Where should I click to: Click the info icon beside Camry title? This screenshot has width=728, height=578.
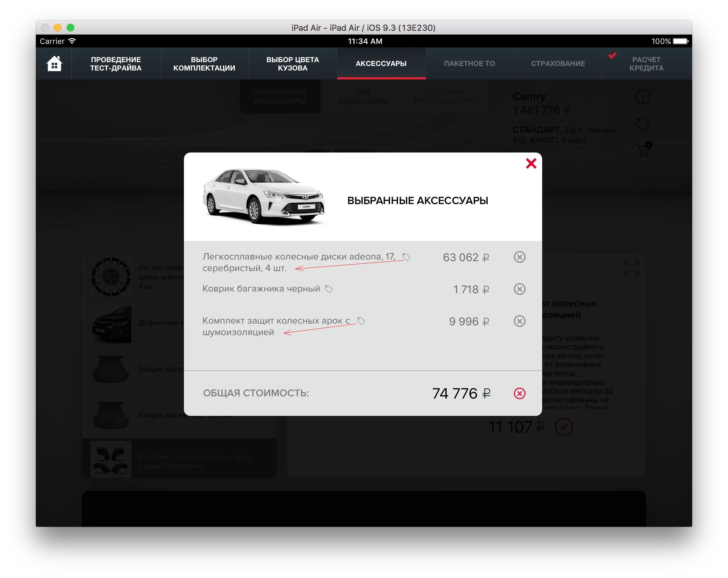[642, 97]
